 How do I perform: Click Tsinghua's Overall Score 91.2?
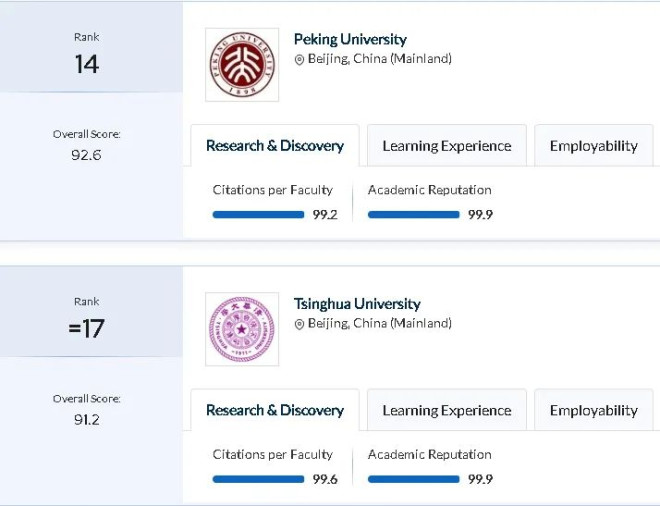pyautogui.click(x=87, y=419)
